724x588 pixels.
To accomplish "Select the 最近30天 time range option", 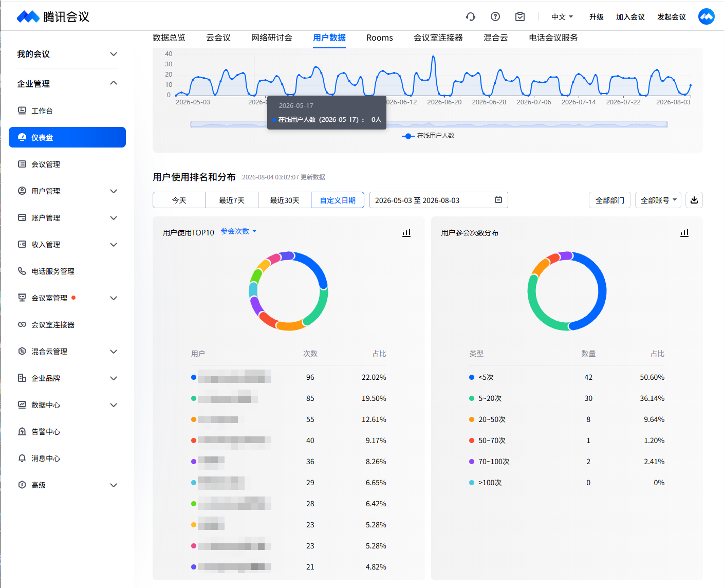I will pos(285,200).
